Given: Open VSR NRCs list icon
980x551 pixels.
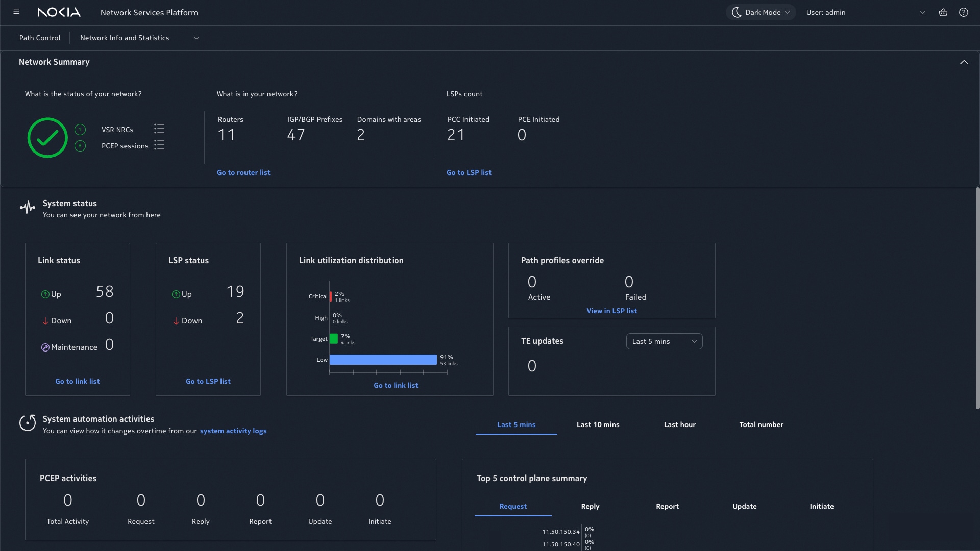Looking at the screenshot, I should coord(159,129).
